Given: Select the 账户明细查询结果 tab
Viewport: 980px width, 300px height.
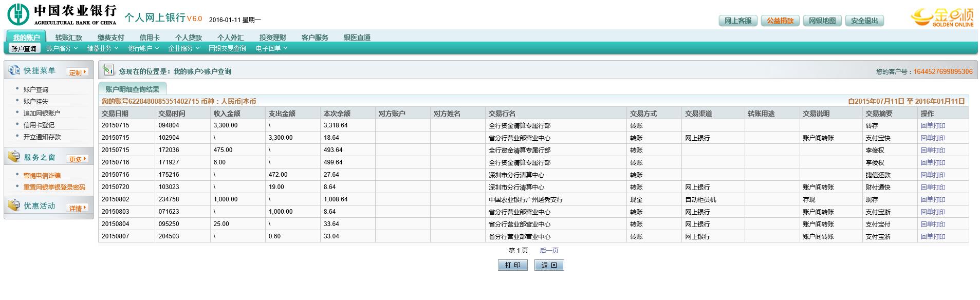Looking at the screenshot, I should pos(133,89).
